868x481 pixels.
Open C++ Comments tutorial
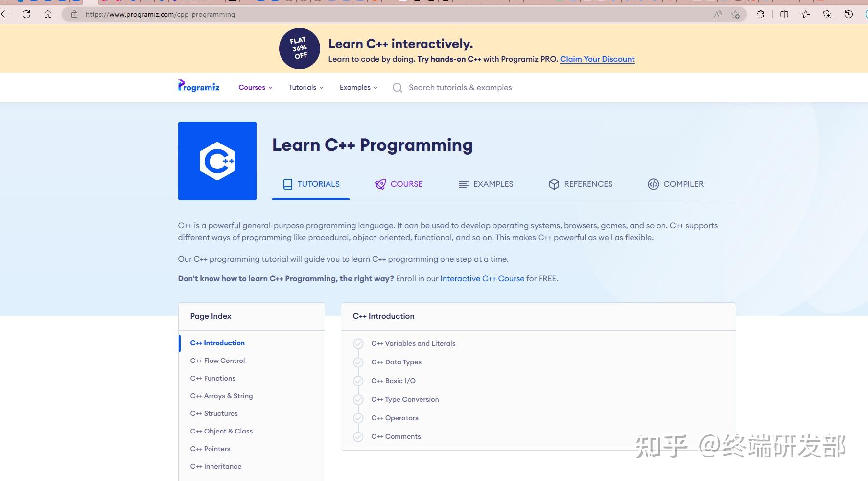coord(396,436)
